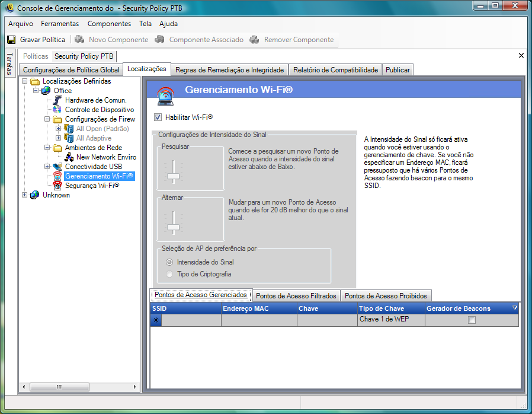Click the Hardware de Comun. icon

tap(57, 100)
